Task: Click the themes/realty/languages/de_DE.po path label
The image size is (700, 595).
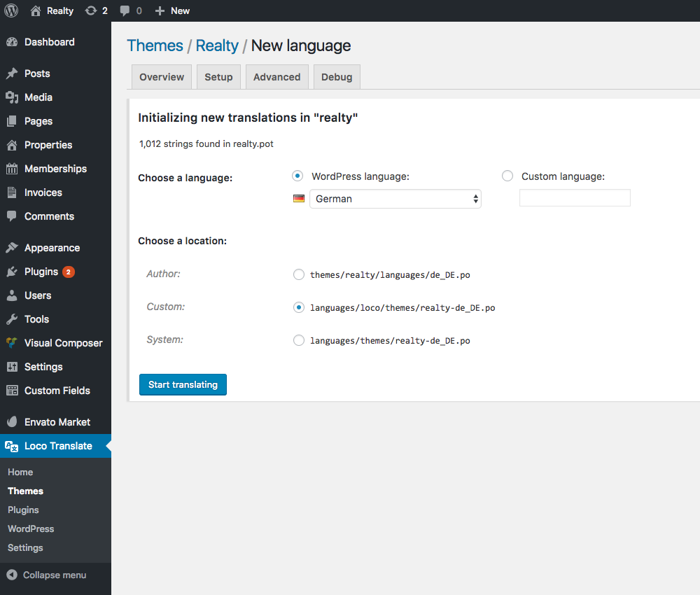Action: point(390,275)
